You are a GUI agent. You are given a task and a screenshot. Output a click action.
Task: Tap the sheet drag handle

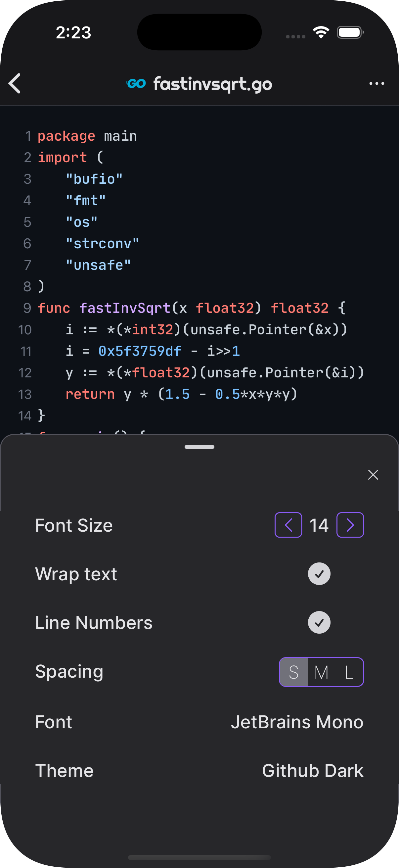pos(199,447)
